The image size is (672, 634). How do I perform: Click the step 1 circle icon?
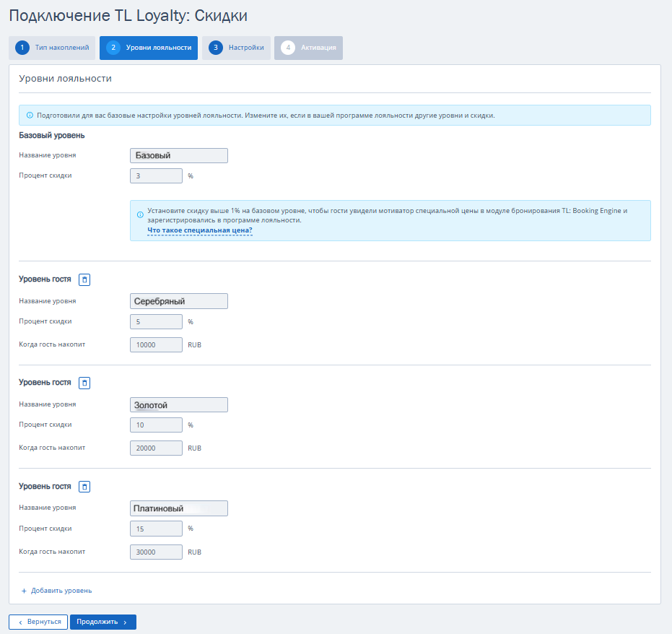(22, 48)
